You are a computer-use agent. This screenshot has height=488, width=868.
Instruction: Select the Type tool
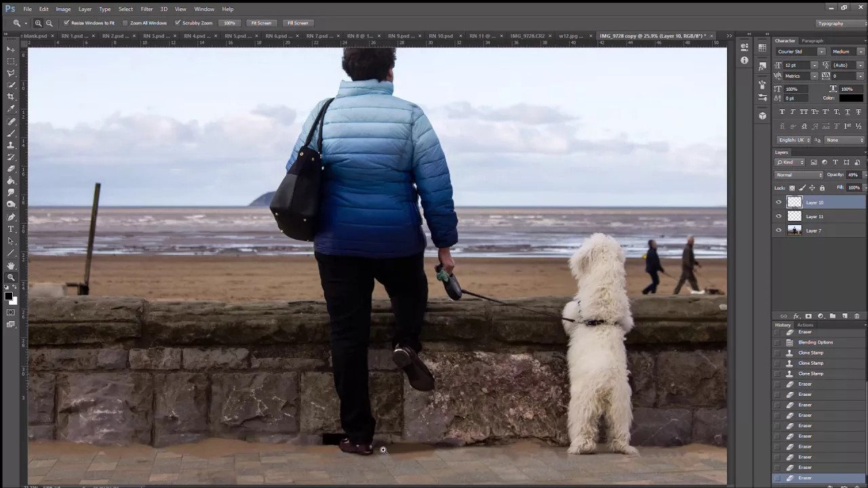[11, 229]
